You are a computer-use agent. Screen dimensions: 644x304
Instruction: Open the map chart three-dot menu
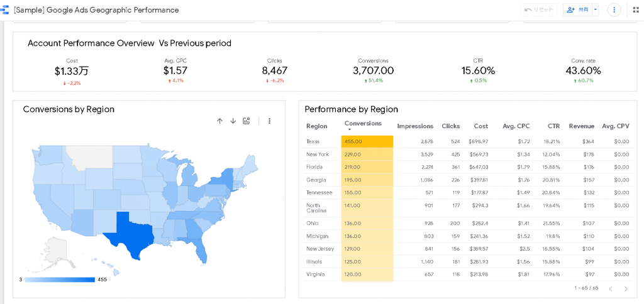click(269, 121)
